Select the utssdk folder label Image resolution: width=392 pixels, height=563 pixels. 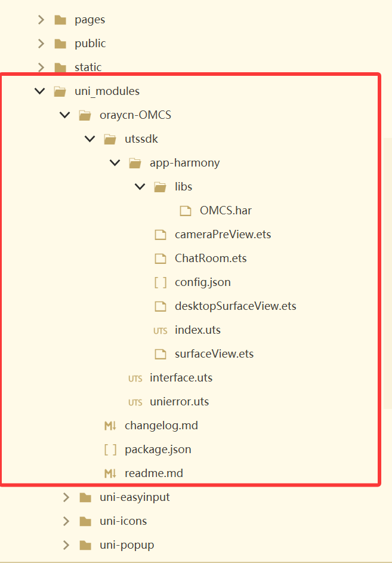pos(141,139)
